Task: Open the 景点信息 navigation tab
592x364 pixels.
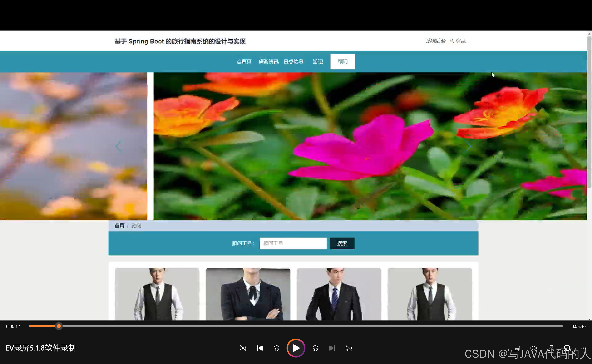Action: tap(293, 62)
